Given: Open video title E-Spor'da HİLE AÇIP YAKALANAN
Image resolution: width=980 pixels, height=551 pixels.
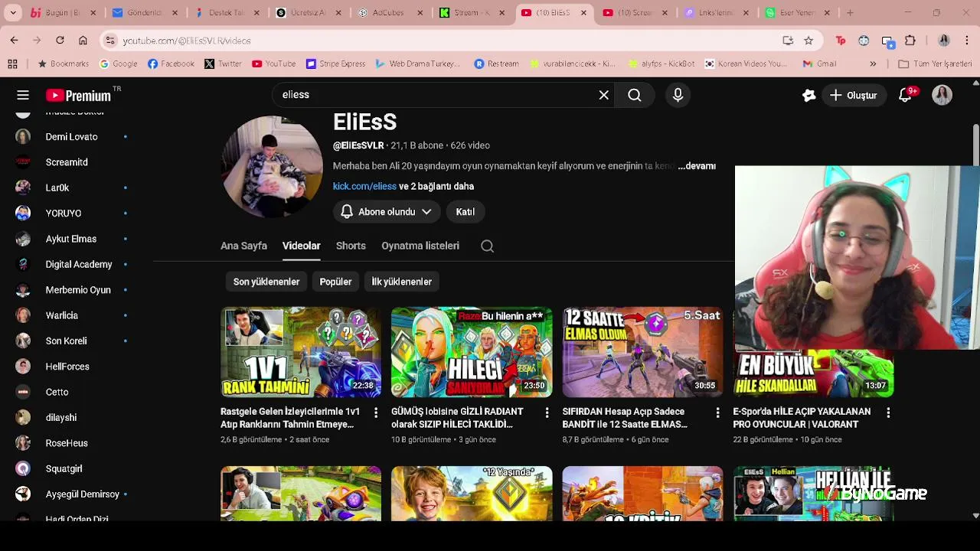Looking at the screenshot, I should pos(802,418).
